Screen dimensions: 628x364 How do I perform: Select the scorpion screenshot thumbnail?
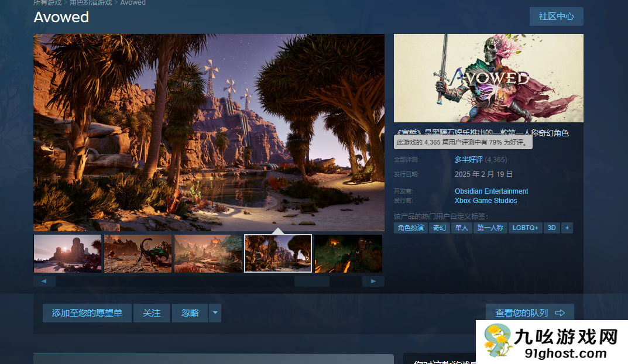point(138,253)
